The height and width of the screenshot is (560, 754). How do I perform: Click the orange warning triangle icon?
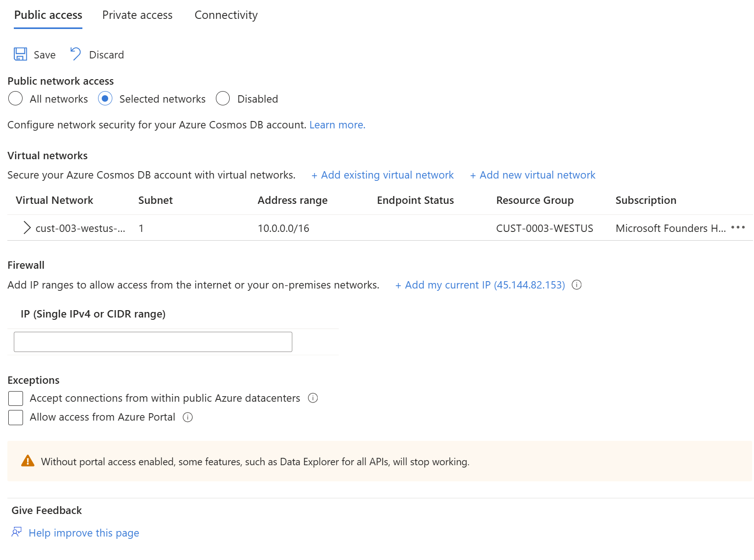pyautogui.click(x=28, y=461)
